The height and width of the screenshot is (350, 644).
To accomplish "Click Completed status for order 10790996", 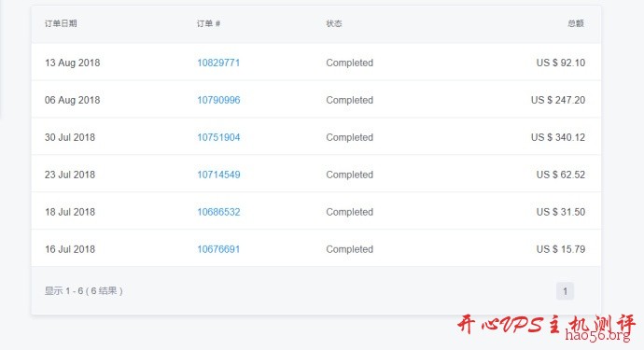I will click(349, 100).
